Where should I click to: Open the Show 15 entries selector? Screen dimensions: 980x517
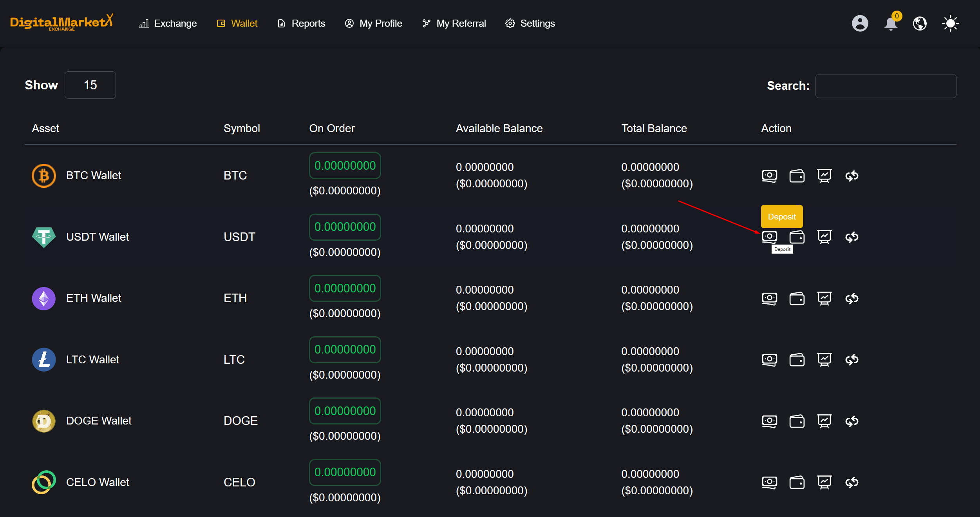pyautogui.click(x=90, y=85)
